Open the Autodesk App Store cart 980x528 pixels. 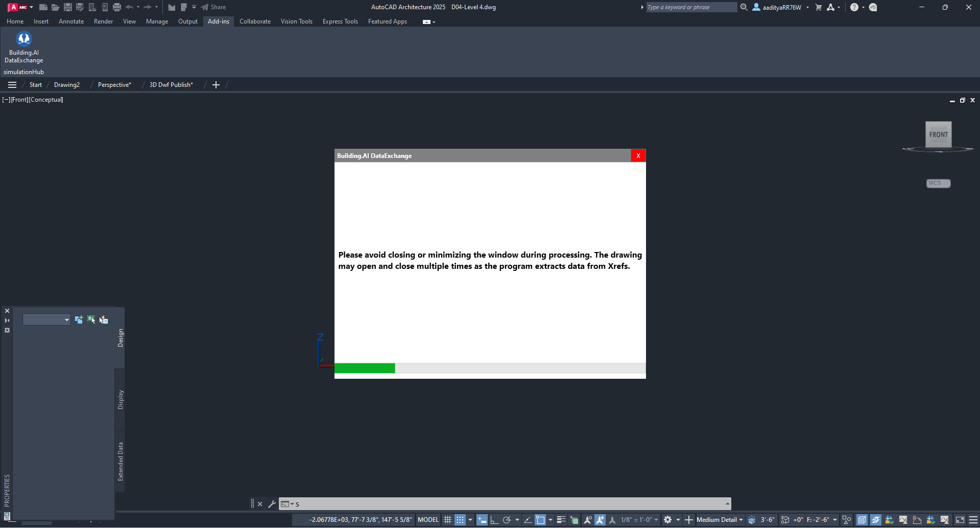tap(819, 7)
